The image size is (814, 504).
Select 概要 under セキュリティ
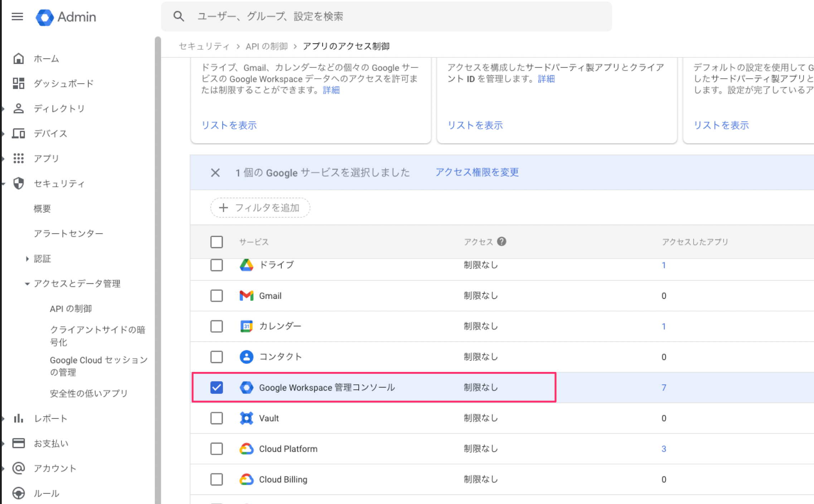click(42, 208)
